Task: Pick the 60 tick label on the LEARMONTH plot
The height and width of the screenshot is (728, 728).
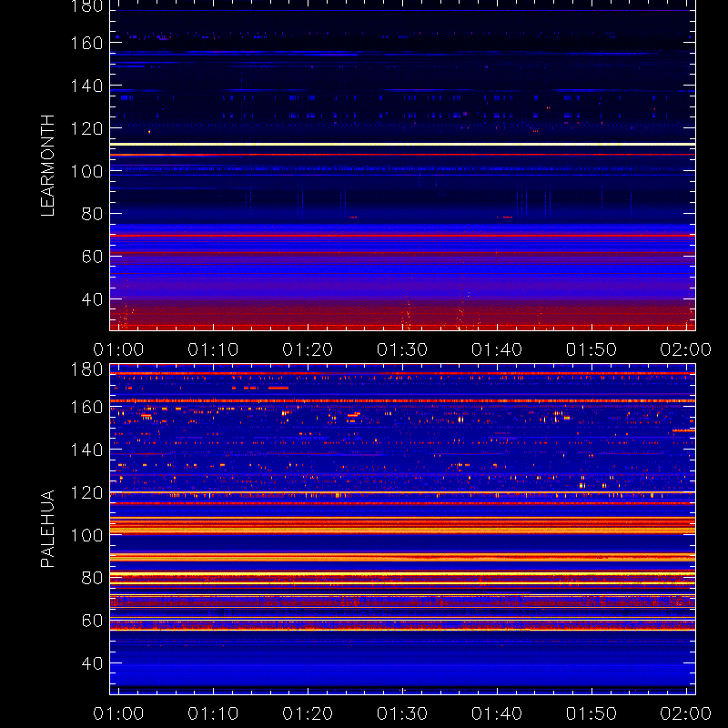Action: coord(92,257)
